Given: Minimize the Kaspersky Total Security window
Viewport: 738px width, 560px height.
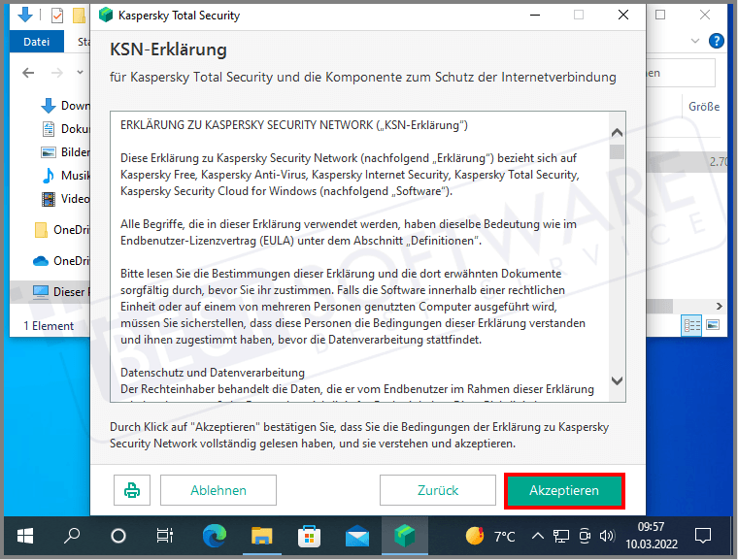Looking at the screenshot, I should (x=535, y=16).
